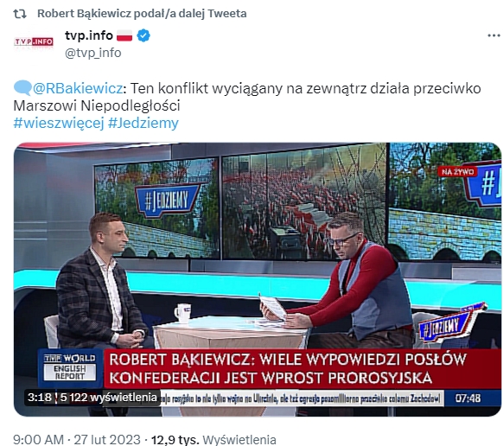This screenshot has height=446, width=504.
Task: Click the Polish flag emoji
Action: coord(124,35)
